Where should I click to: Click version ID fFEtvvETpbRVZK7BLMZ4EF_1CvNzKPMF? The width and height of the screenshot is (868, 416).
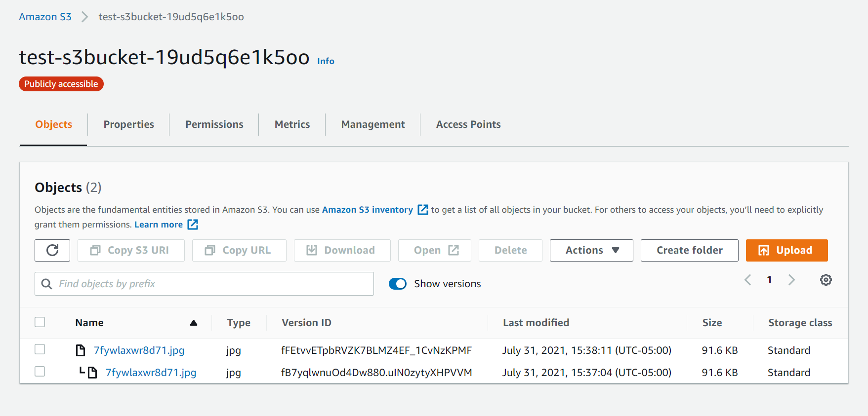point(376,350)
